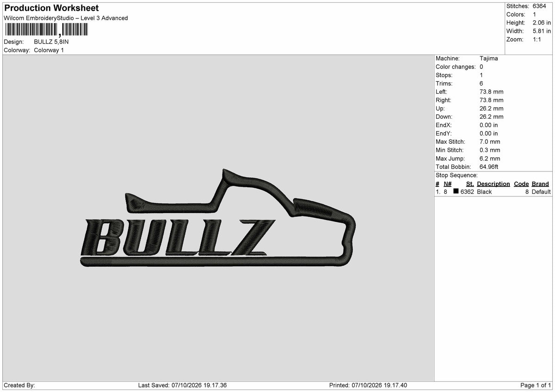Click the Colors value 1
The height and width of the screenshot is (392, 555).
pyautogui.click(x=535, y=14)
